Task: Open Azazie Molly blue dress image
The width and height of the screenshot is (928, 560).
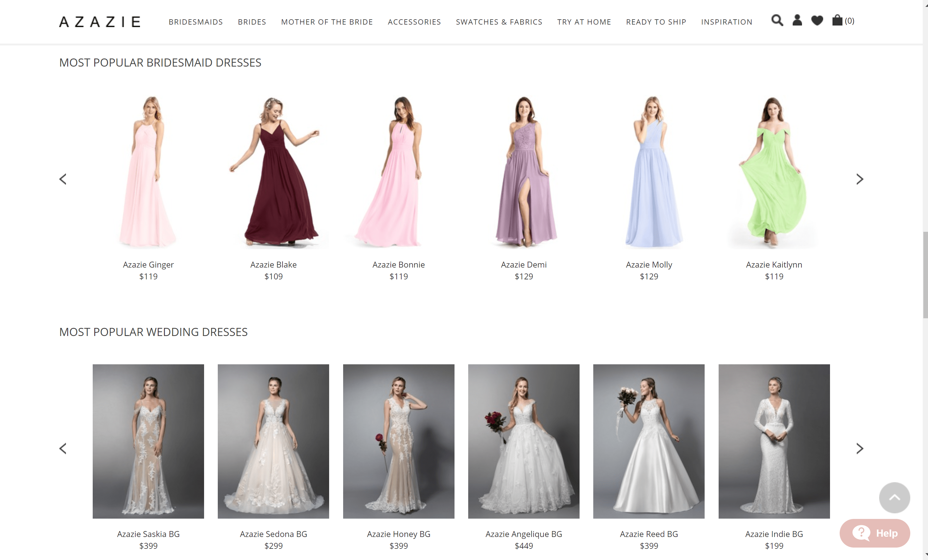Action: click(649, 172)
